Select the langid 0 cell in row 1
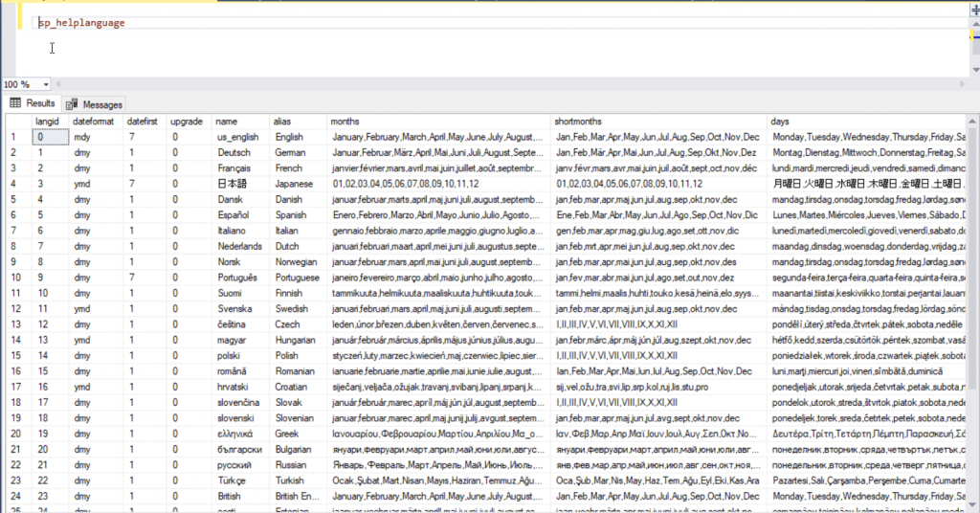This screenshot has height=513, width=980. [51, 137]
